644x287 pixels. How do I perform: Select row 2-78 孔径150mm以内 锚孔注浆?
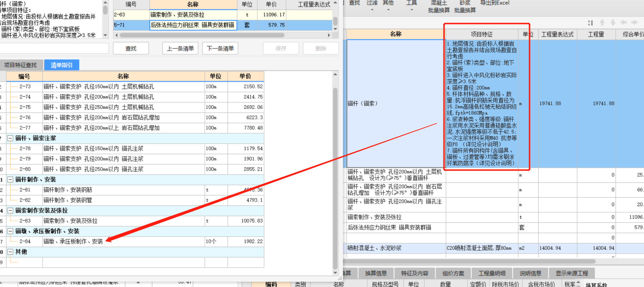pos(132,149)
